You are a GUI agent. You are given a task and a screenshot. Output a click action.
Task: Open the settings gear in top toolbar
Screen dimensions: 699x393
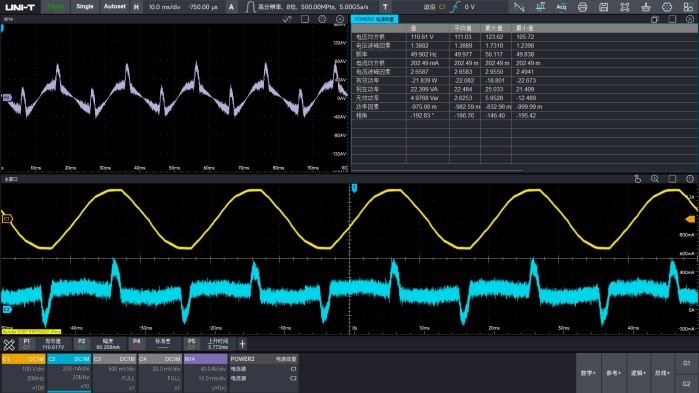pos(667,7)
